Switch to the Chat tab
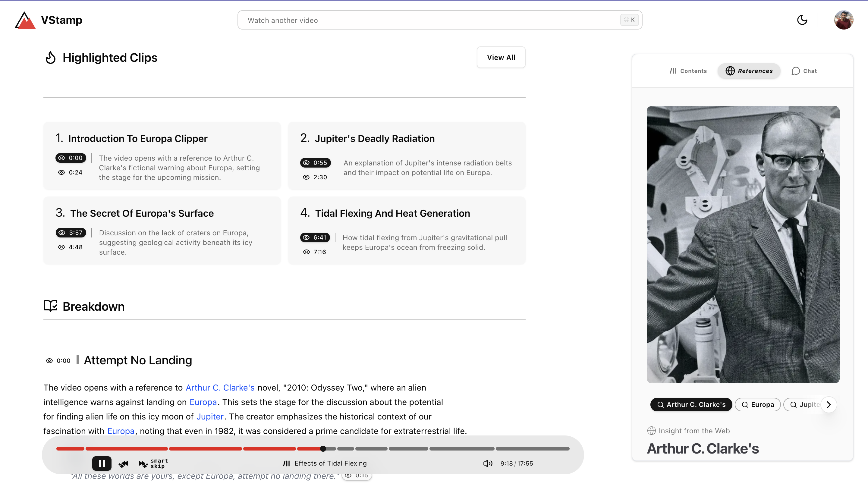Viewport: 868px width, 490px height. [804, 71]
